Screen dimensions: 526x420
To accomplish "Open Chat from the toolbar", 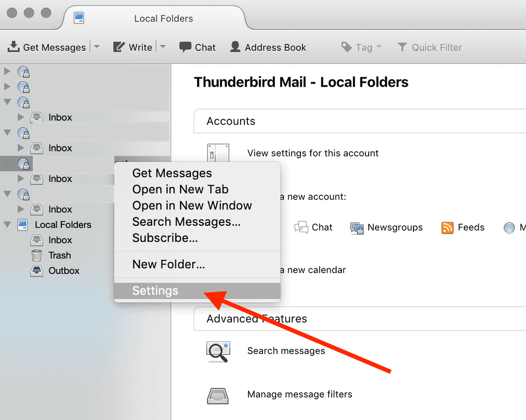I will pos(197,47).
